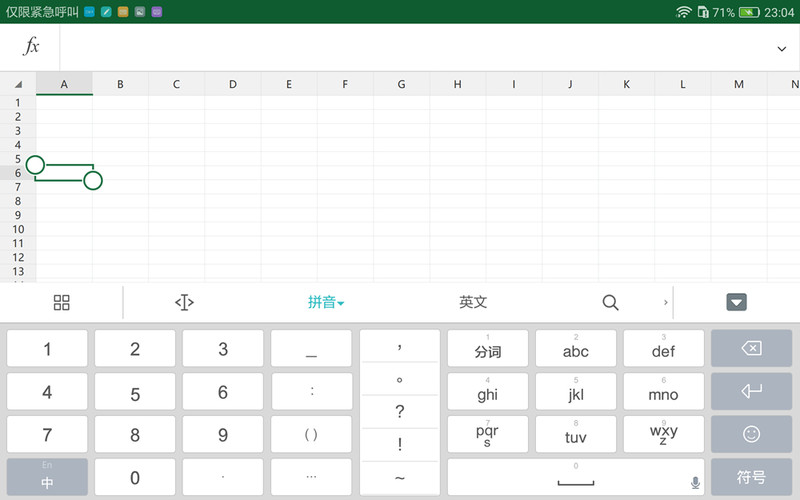800x500 pixels.
Task: Hide the keyboard with collapse icon
Action: click(x=737, y=303)
